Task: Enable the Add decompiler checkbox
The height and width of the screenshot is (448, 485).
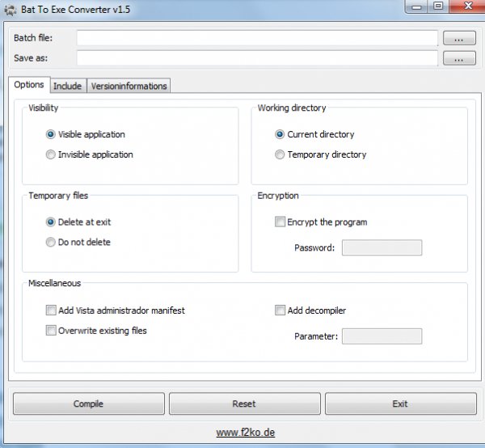Action: tap(280, 310)
